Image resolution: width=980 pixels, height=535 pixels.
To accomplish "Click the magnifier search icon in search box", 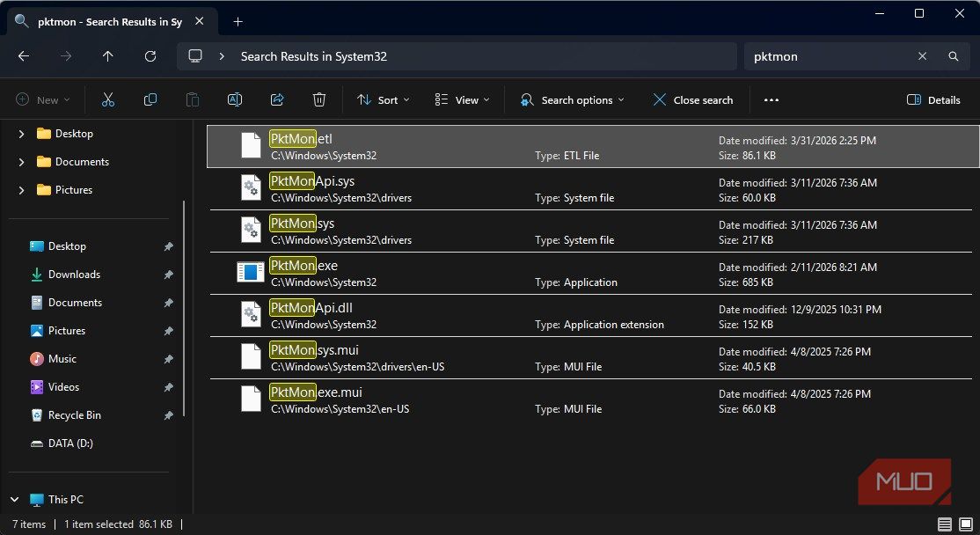I will 953,56.
